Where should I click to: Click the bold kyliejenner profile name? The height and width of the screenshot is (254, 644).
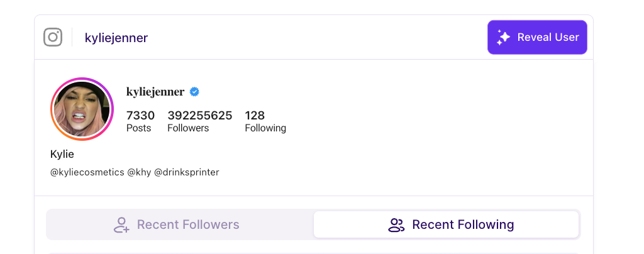tap(155, 92)
